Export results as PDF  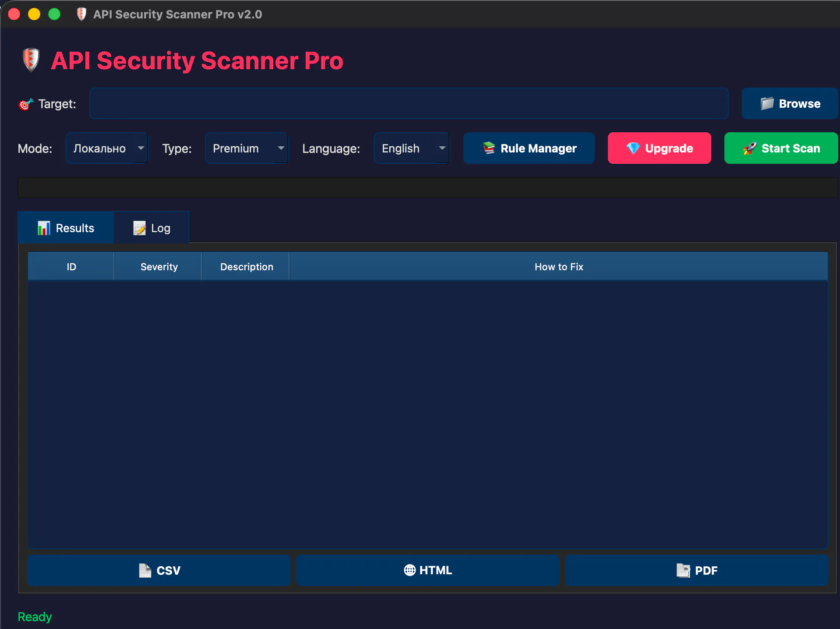[696, 570]
